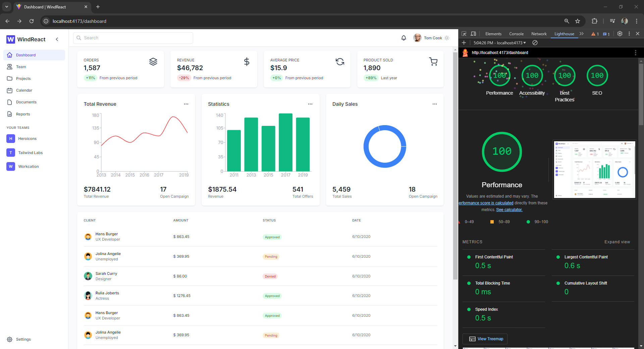Show more DevTools tabs
644x349 pixels.
tap(582, 34)
